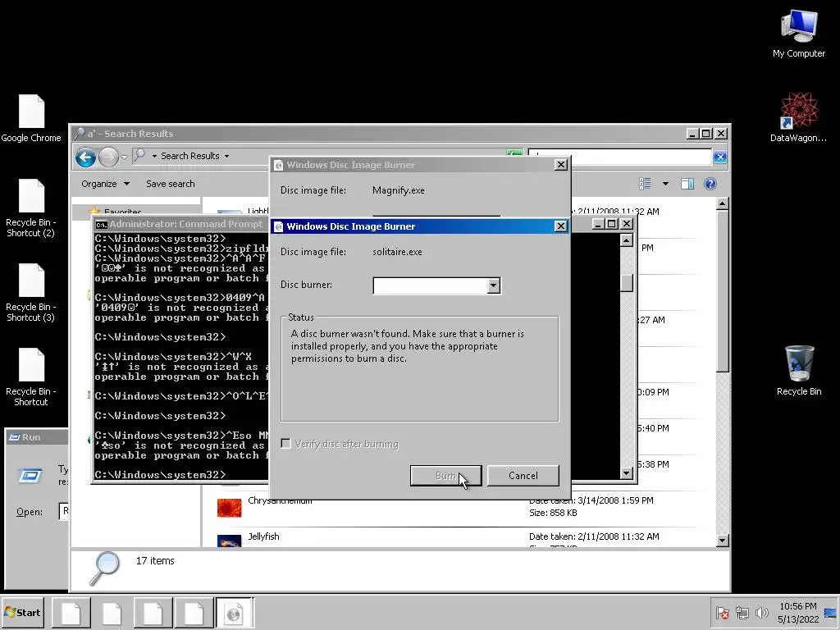Click Save search in Explorer toolbar
The image size is (840, 630).
pos(171,184)
